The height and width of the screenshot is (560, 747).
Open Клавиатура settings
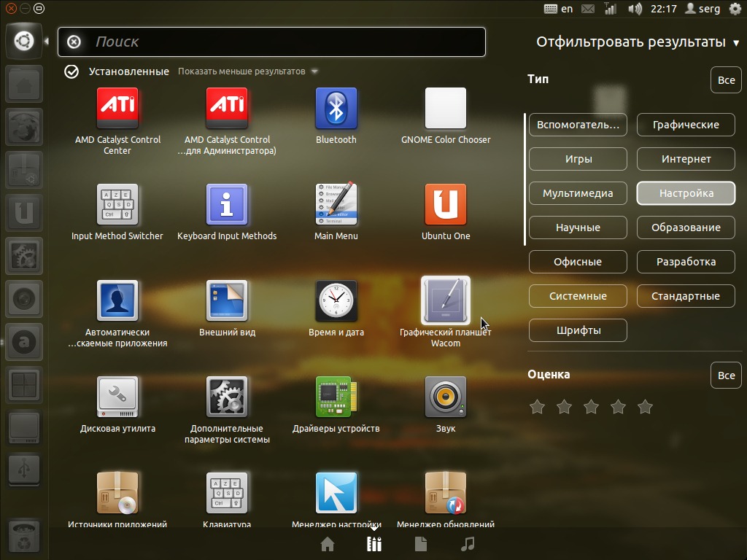(227, 494)
